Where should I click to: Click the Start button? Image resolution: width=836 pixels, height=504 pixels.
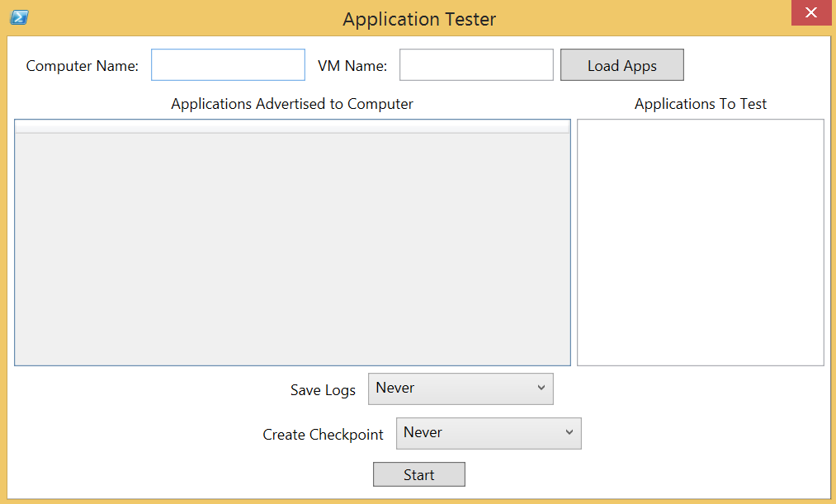pos(419,474)
